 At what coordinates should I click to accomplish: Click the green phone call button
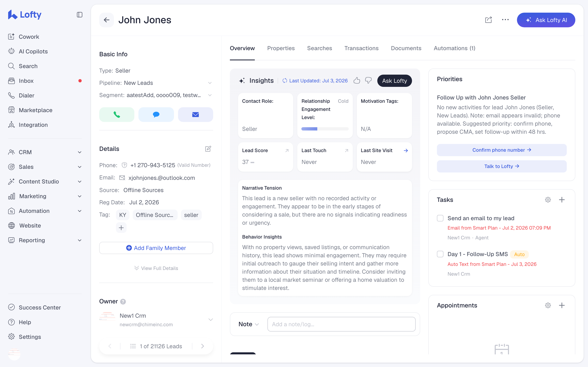click(x=117, y=115)
